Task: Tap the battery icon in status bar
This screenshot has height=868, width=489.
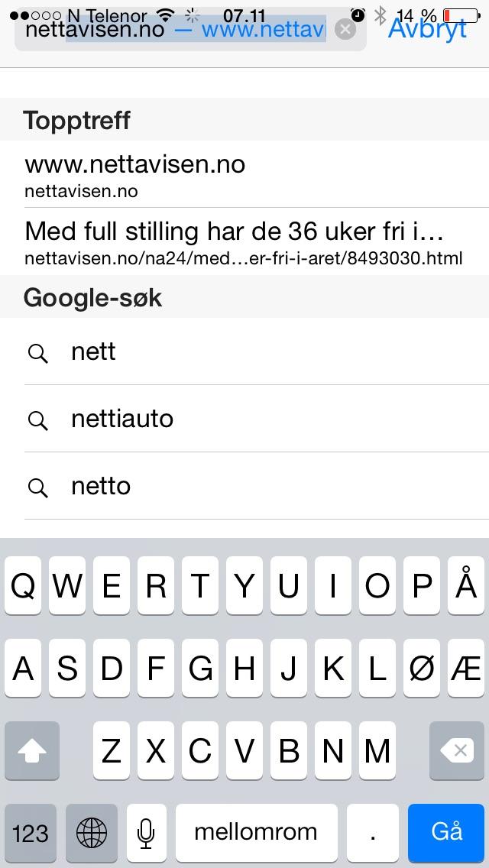Action: [x=461, y=15]
